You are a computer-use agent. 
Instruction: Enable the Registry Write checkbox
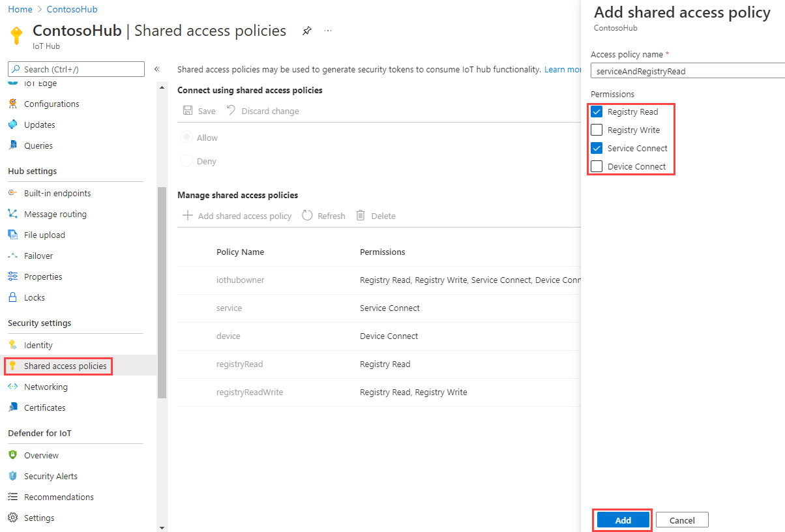597,130
